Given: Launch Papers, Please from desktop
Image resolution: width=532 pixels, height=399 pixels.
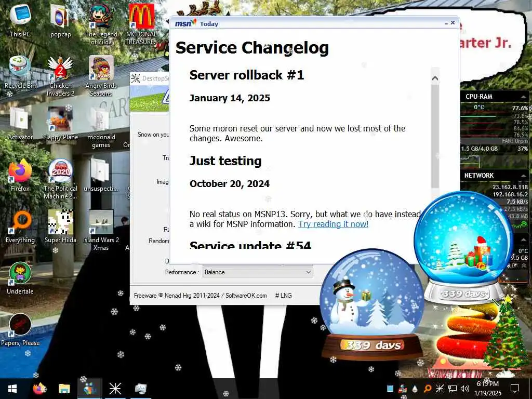Looking at the screenshot, I should [x=20, y=330].
